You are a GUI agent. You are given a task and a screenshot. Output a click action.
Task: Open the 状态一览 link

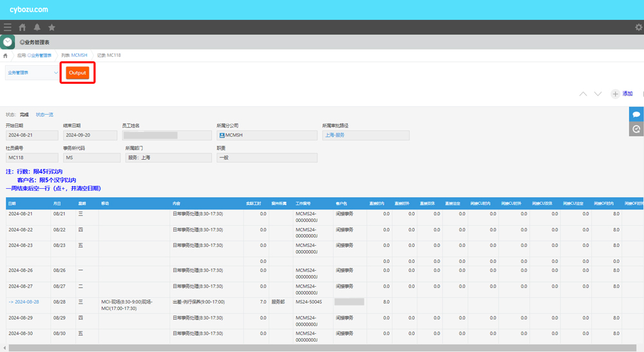(44, 115)
